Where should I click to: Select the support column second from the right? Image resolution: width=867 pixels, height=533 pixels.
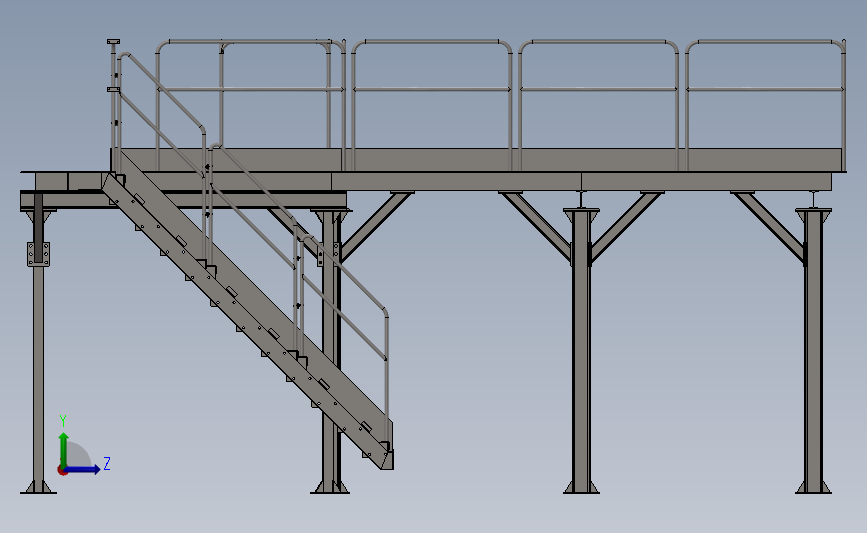(x=581, y=351)
